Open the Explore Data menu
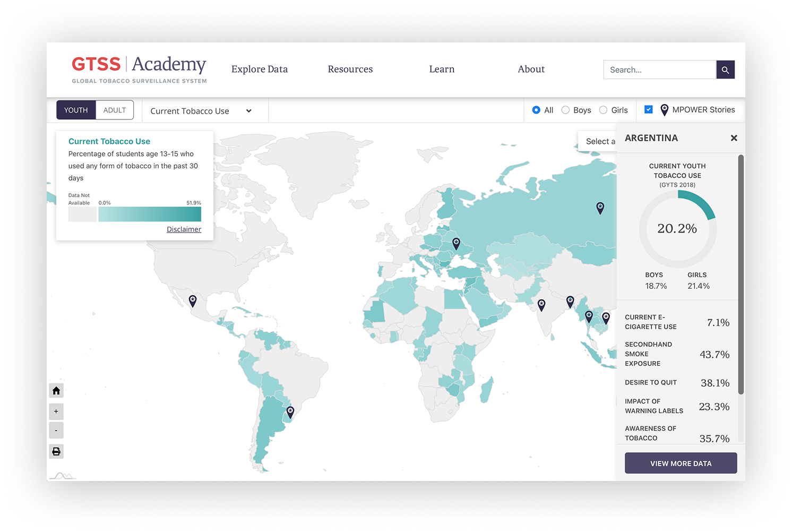792x532 pixels. (x=260, y=69)
